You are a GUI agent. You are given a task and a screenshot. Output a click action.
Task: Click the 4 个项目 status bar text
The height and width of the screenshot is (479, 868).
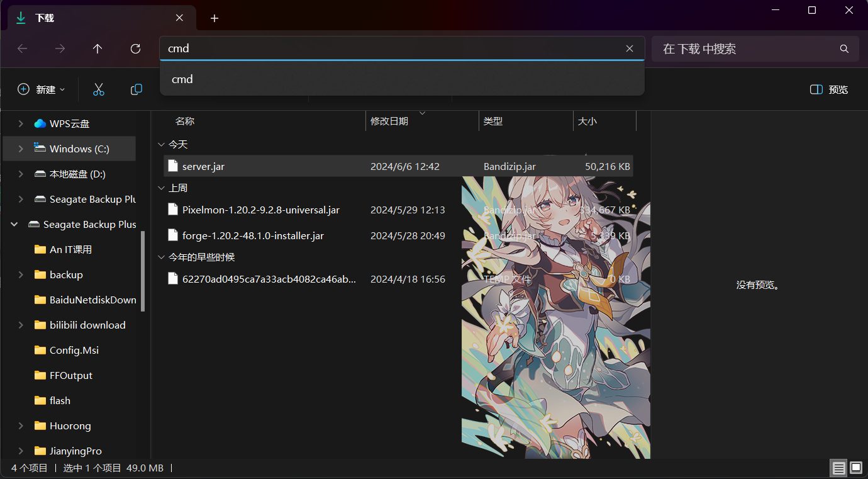pos(30,468)
